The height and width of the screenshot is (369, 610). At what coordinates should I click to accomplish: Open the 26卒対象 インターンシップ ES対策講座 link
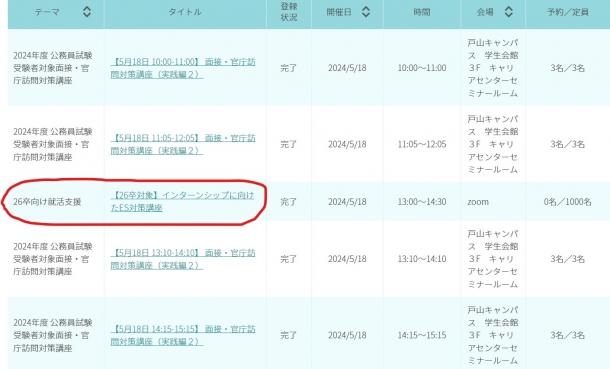(182, 201)
